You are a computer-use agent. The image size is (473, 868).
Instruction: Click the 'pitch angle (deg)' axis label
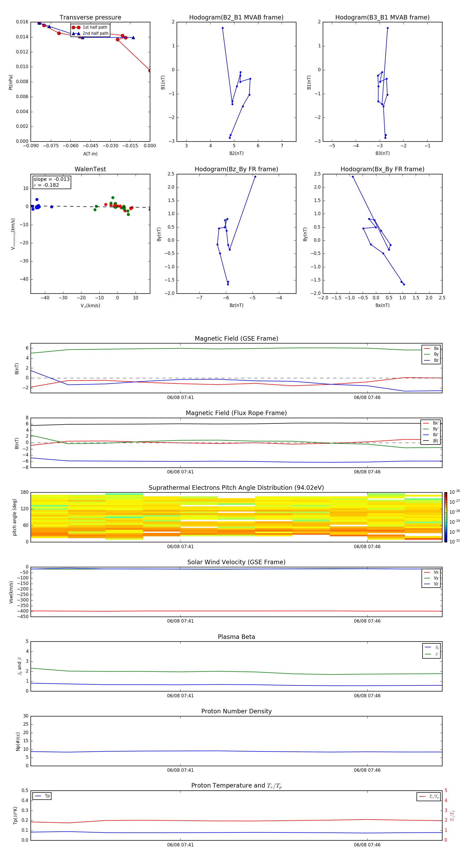click(14, 517)
